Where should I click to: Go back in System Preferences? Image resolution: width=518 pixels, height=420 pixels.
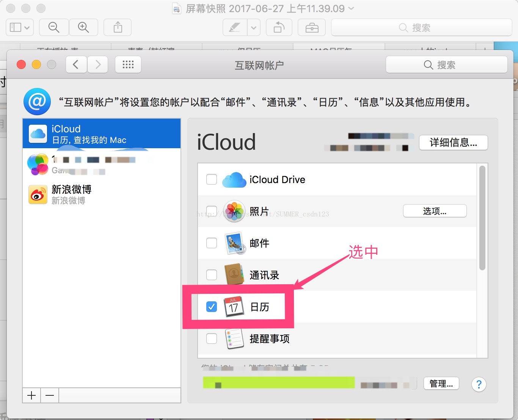(x=76, y=64)
